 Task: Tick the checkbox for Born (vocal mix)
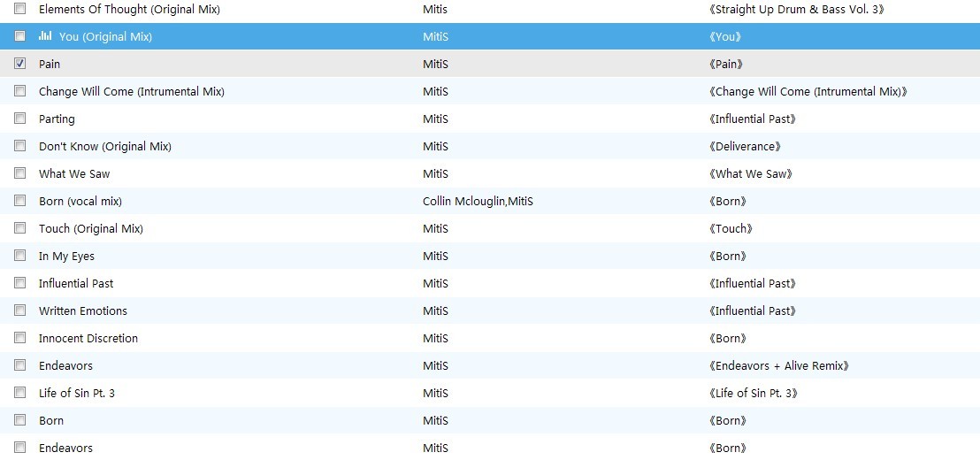tap(20, 202)
